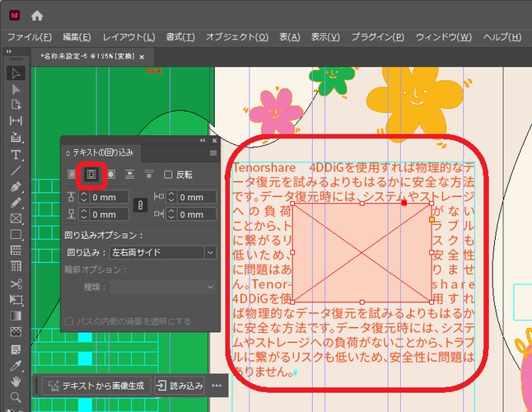Click the 読み込み button
532x412 pixels.
(x=180, y=386)
